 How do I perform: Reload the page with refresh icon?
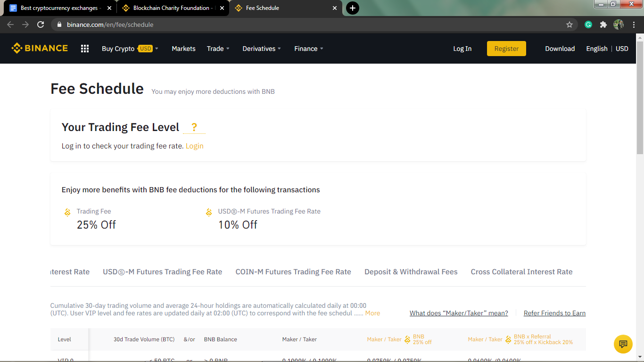tap(41, 25)
